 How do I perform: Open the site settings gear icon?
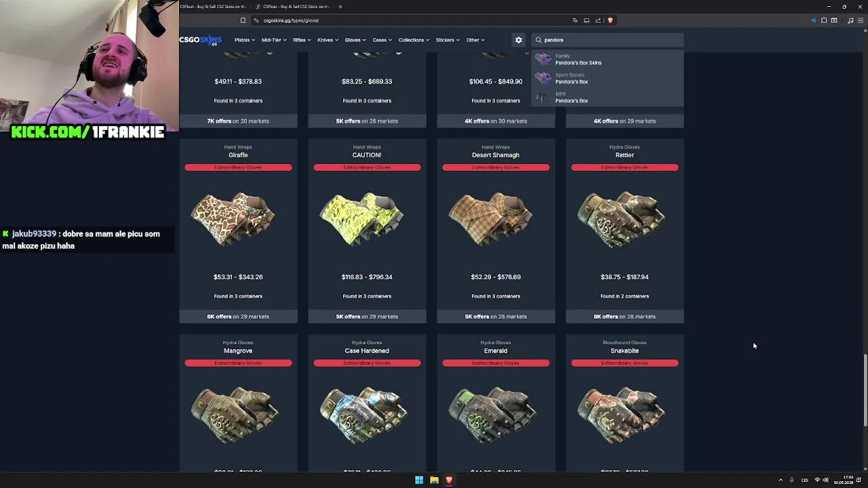(x=519, y=40)
